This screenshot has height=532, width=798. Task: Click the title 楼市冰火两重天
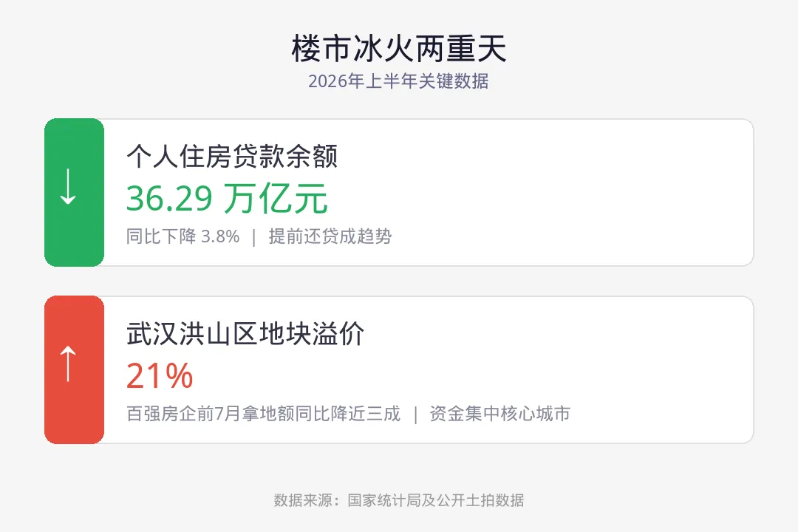399,49
